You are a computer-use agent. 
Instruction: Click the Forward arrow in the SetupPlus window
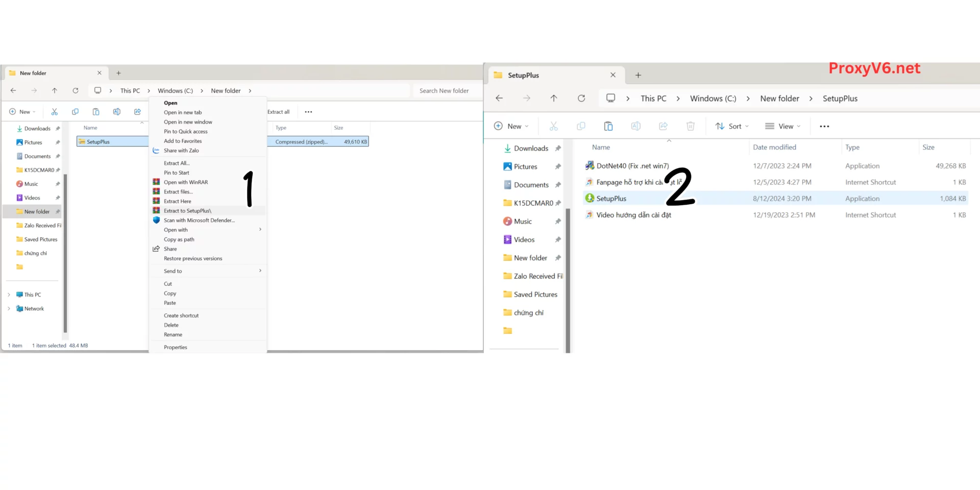527,98
